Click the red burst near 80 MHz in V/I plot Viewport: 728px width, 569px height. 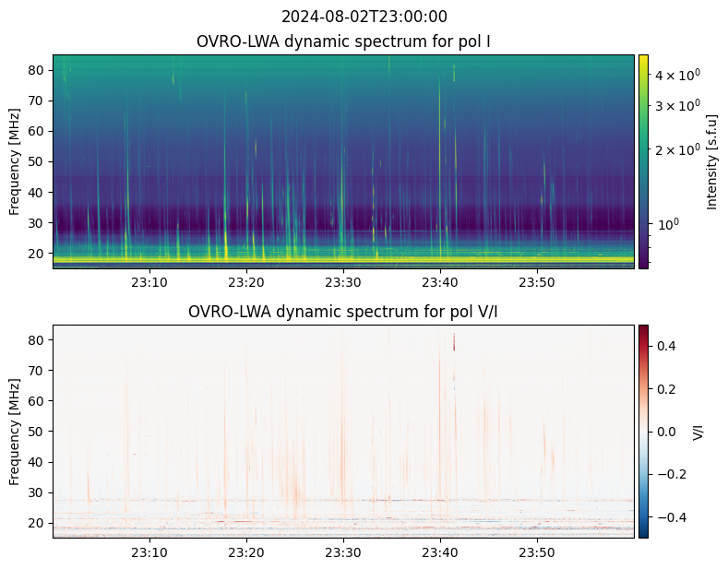pyautogui.click(x=454, y=341)
